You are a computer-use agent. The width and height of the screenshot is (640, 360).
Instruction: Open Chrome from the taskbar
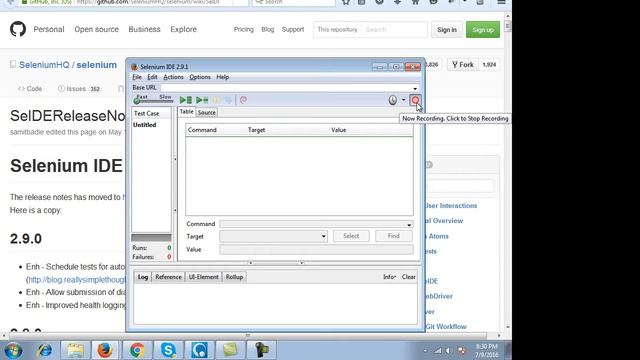(137, 350)
